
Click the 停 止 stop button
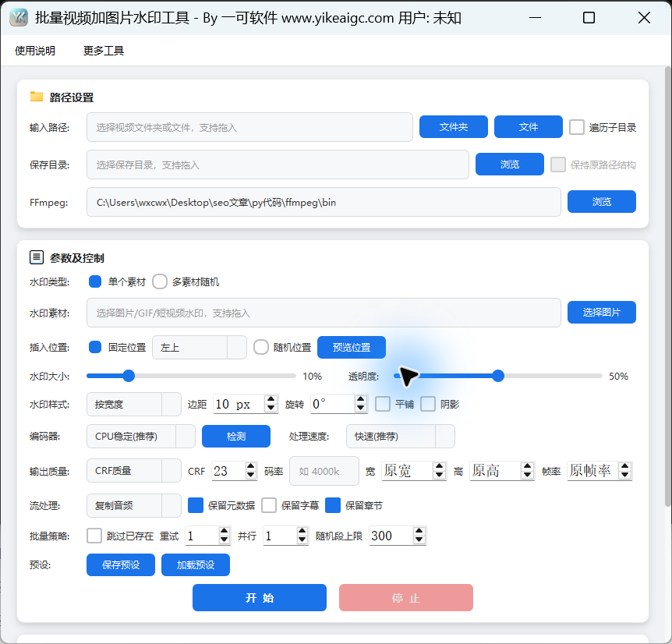(x=406, y=597)
